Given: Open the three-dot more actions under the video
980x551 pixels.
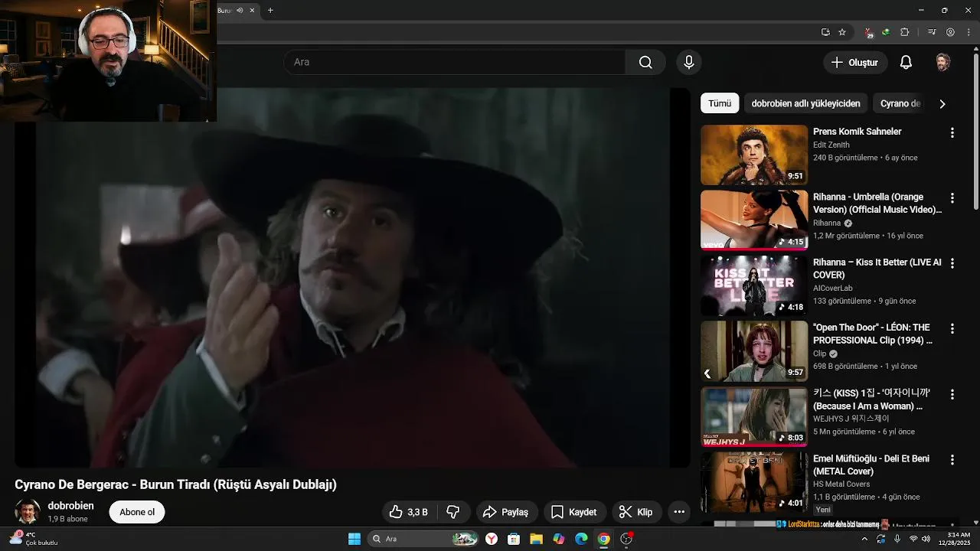Looking at the screenshot, I should pyautogui.click(x=679, y=512).
